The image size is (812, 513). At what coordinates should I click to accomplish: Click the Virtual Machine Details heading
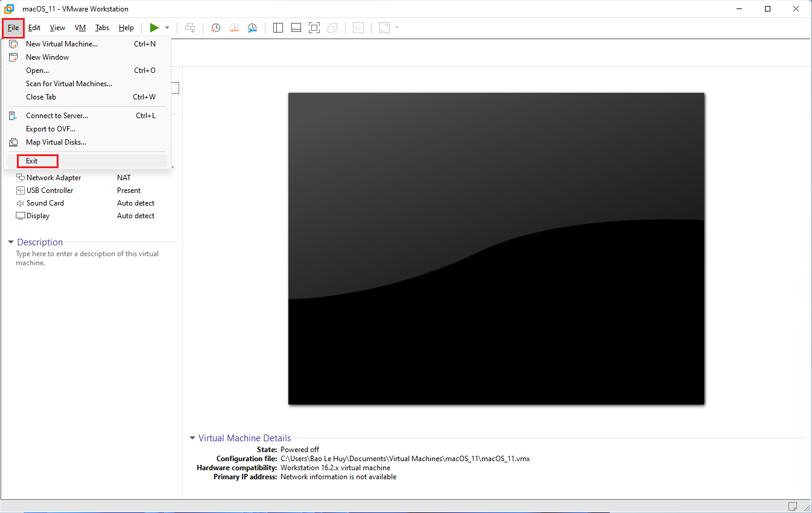pos(245,438)
